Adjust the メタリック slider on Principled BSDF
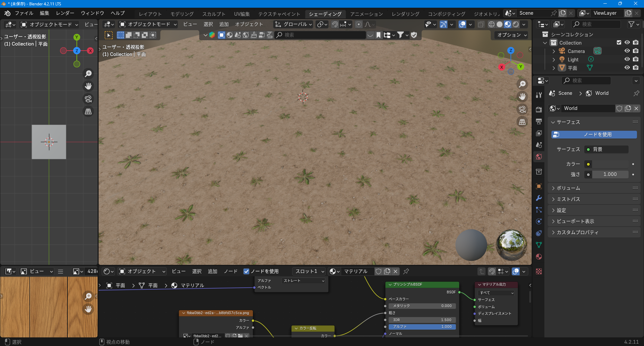Image resolution: width=644 pixels, height=346 pixels. pos(422,306)
